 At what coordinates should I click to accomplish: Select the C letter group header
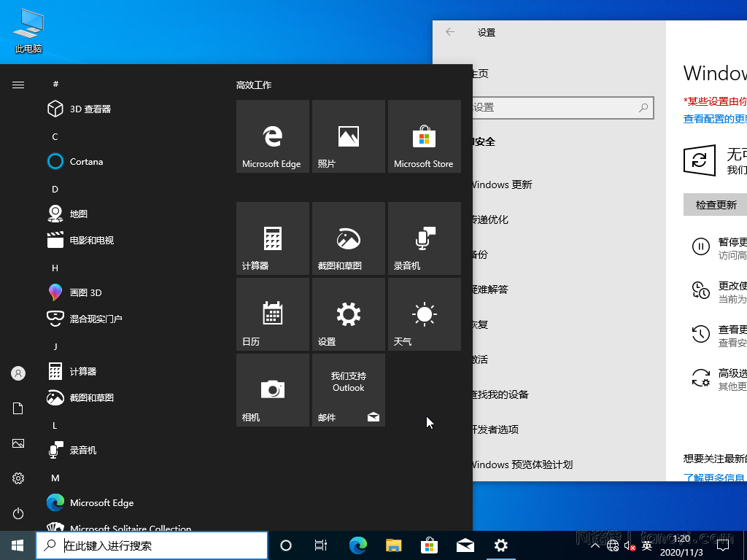tap(55, 136)
